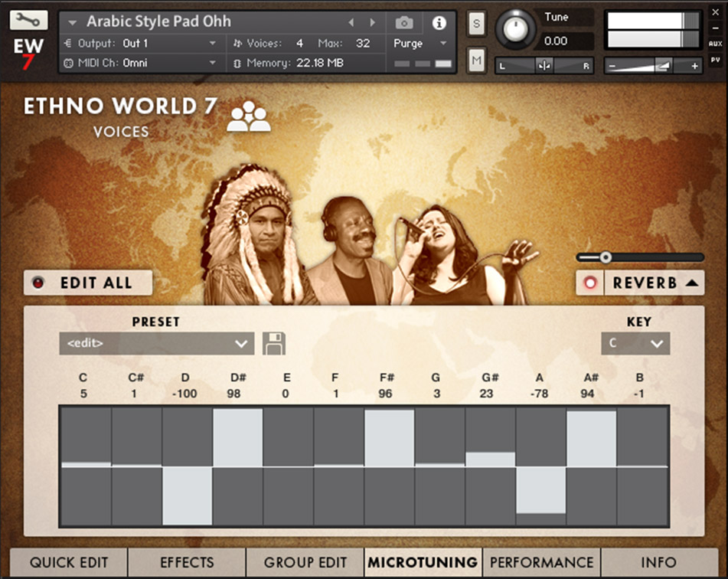
Task: Select the Microtuning tab
Action: coord(423,562)
